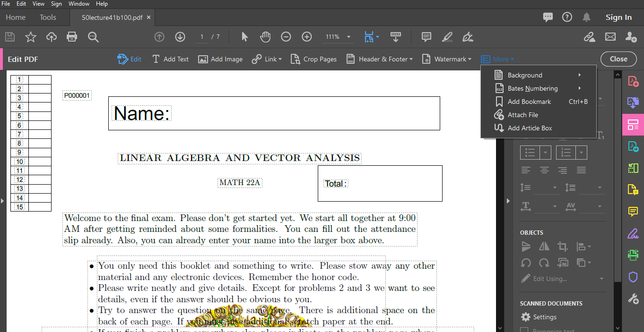Flip object horizontal icon in Objects
Viewport: 644px width, 332px height.
[544, 247]
